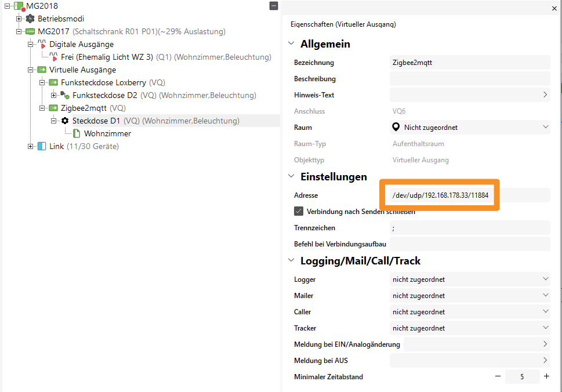562x392 pixels.
Task: Click the Adresse input field
Action: (x=441, y=195)
